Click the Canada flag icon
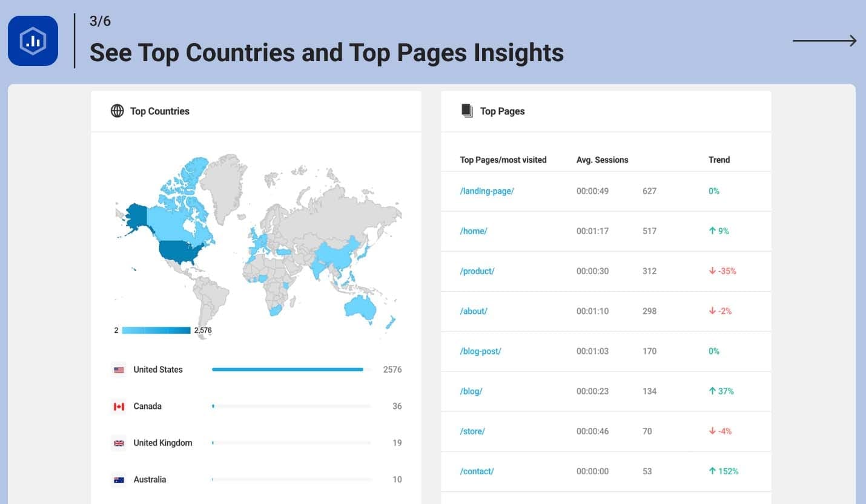The image size is (866, 504). 119,407
